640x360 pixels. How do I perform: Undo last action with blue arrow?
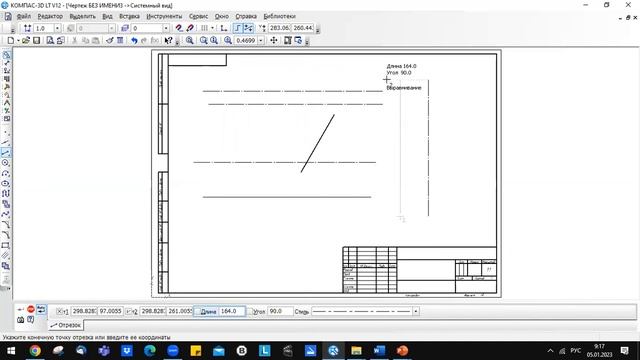pos(134,40)
